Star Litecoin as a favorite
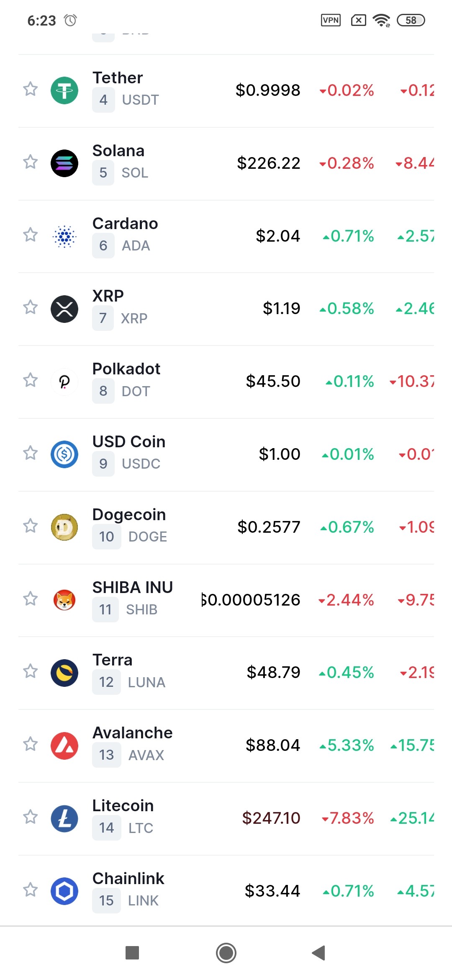Screen dimensions: 452x980 30,817
